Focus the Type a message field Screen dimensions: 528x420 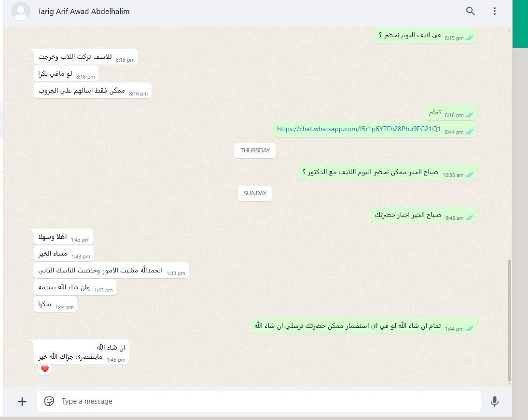[259, 401]
